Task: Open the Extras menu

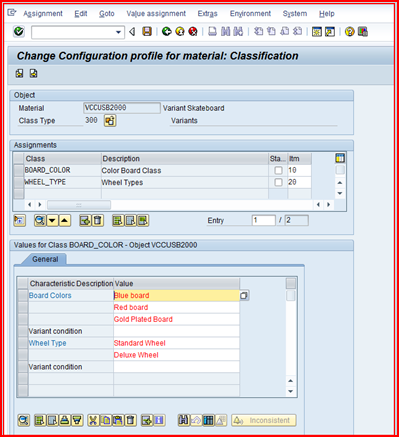Action: click(x=207, y=14)
